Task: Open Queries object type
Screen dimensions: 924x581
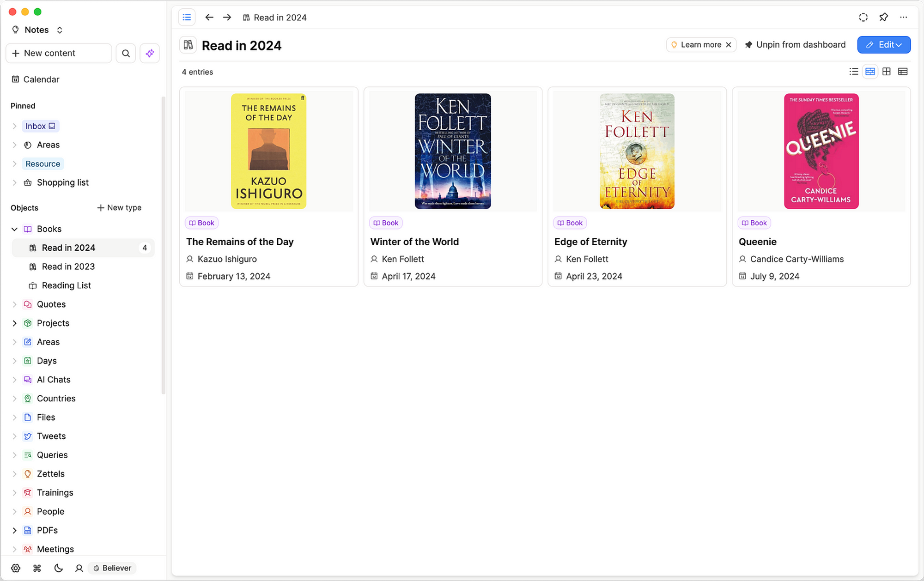Action: click(x=52, y=455)
